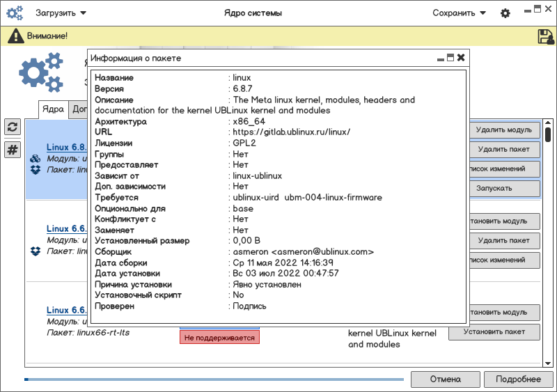The height and width of the screenshot is (392, 557).
Task: Click the warning triangle icon
Action: click(15, 36)
